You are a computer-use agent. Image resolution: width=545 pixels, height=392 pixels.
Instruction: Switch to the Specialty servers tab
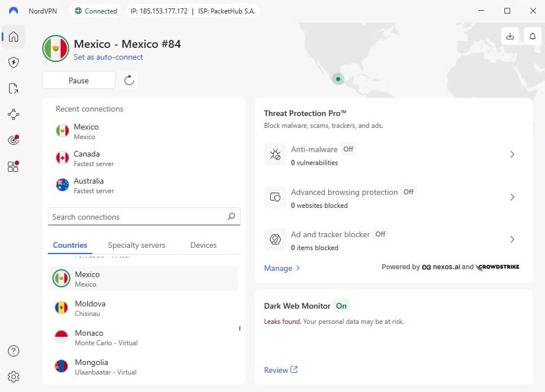[x=136, y=245]
